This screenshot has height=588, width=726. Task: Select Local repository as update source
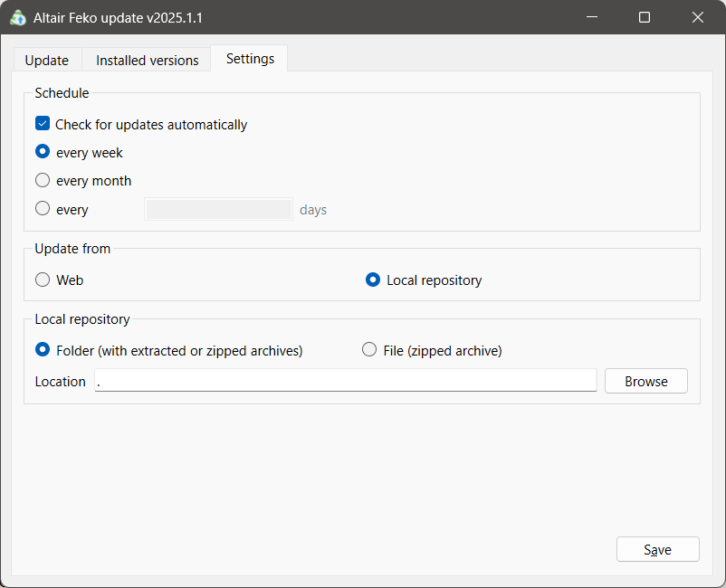[x=373, y=280]
